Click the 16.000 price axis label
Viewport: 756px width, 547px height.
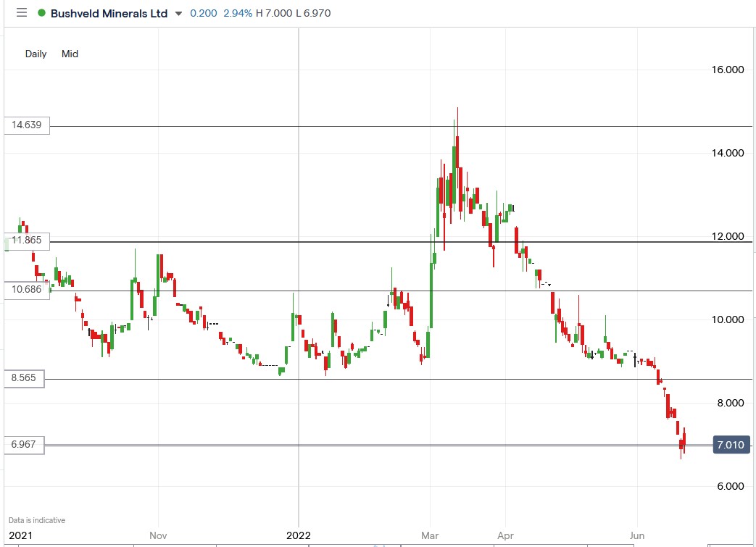(728, 70)
